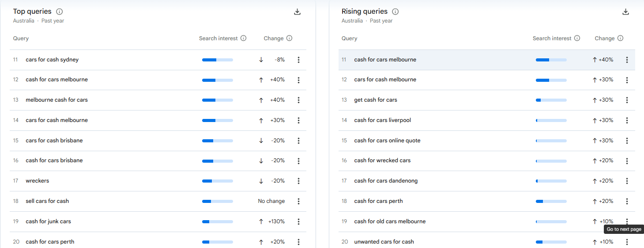The width and height of the screenshot is (644, 248).
Task: Click the Top queries Query column header
Action: pos(21,38)
